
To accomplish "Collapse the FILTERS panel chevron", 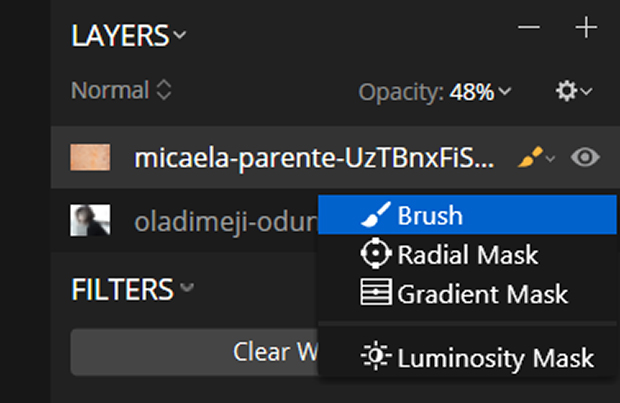I will (187, 287).
